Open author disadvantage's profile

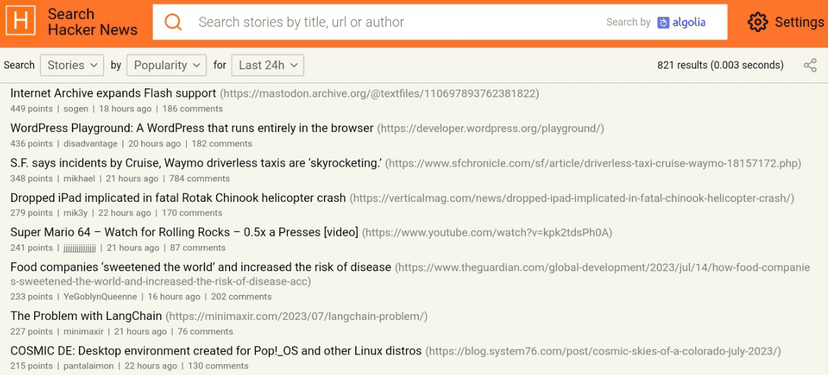click(x=90, y=144)
